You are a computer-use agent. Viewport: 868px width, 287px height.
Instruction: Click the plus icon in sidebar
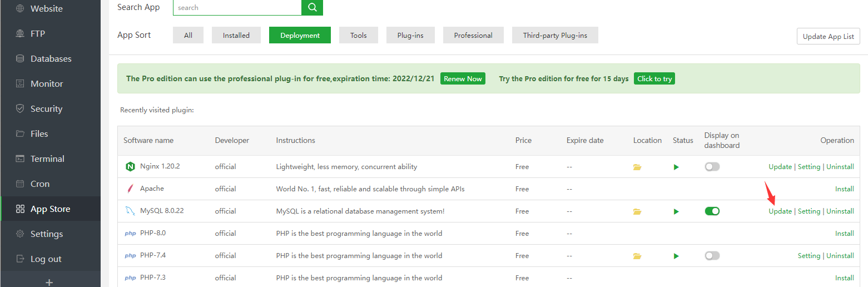(49, 282)
